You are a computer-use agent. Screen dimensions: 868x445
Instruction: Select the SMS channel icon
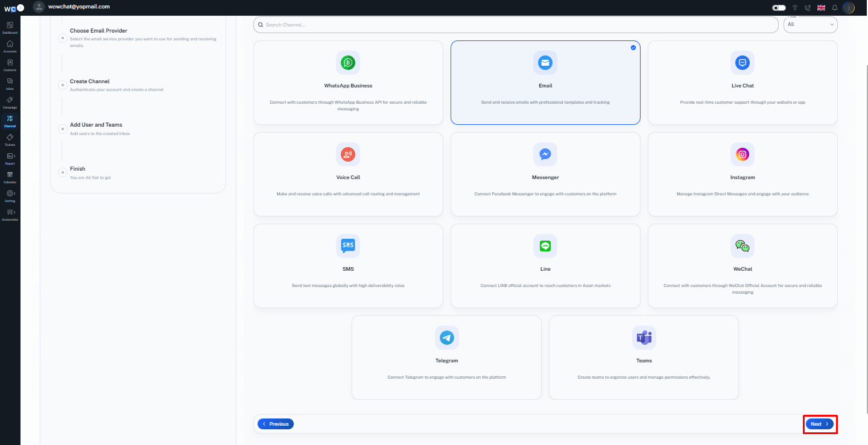click(348, 246)
